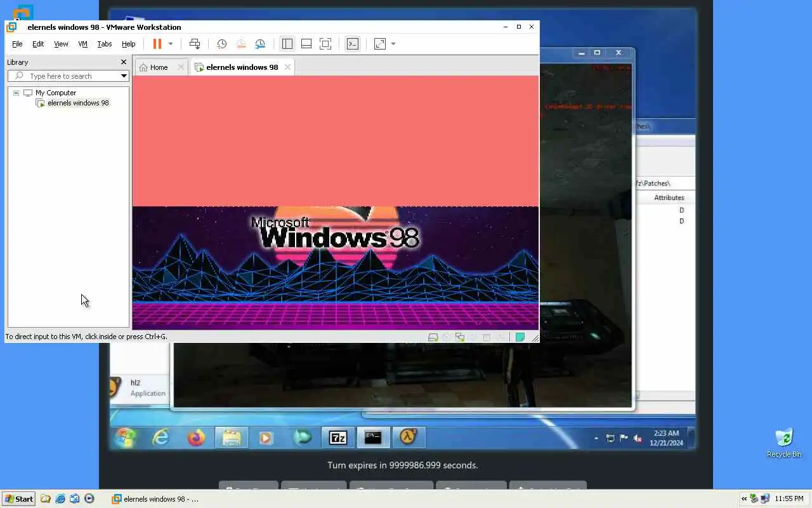Click the second quick launch icon beside Start
This screenshot has height=508, width=812.
point(60,498)
